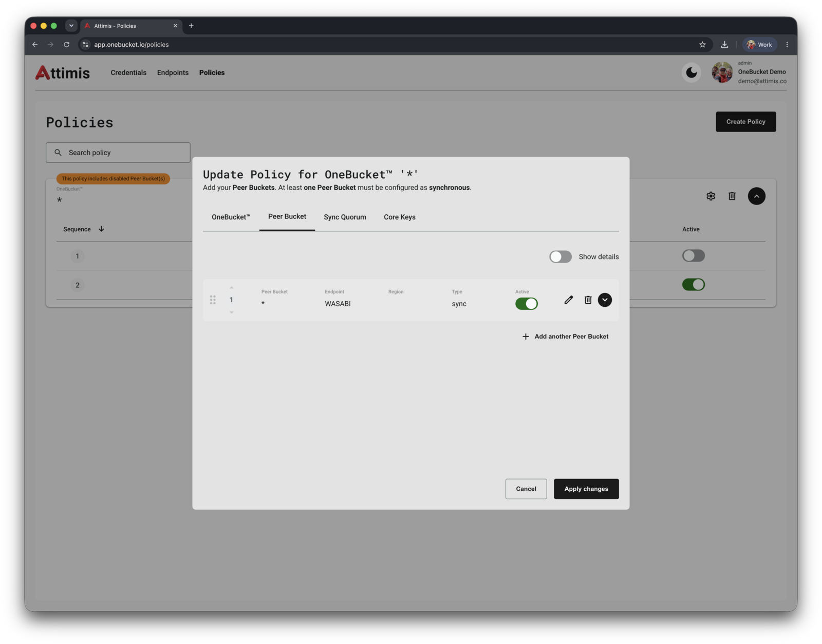
Task: Move peer bucket 1 up with arrow
Action: pyautogui.click(x=231, y=288)
